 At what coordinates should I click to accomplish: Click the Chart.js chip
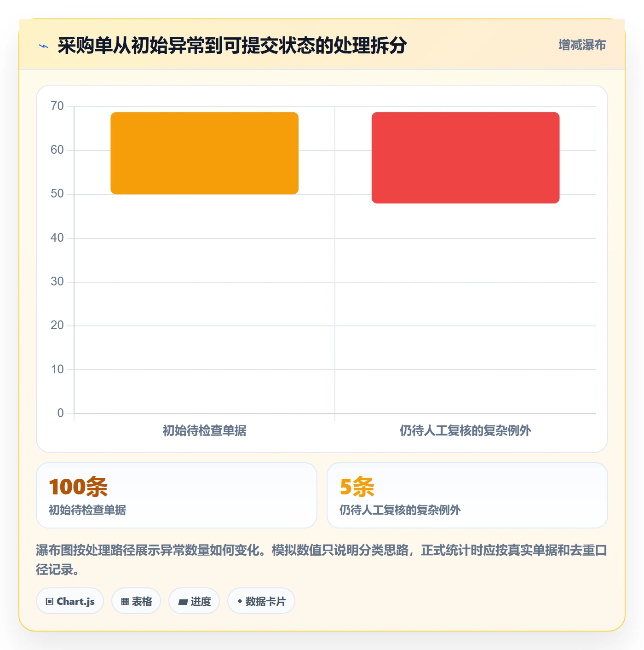click(70, 601)
